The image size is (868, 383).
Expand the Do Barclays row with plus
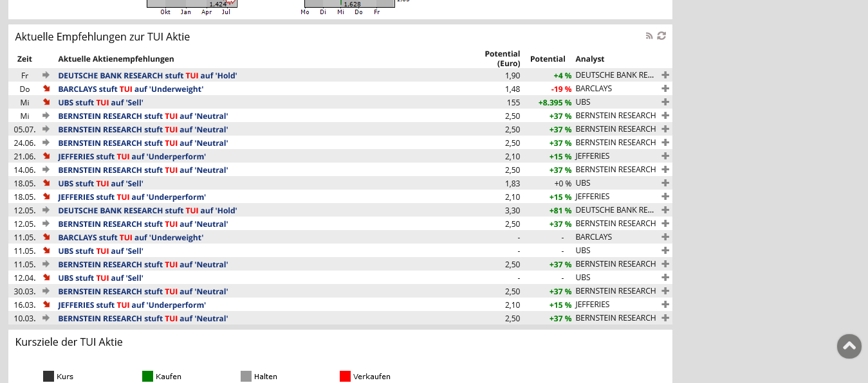tap(665, 89)
